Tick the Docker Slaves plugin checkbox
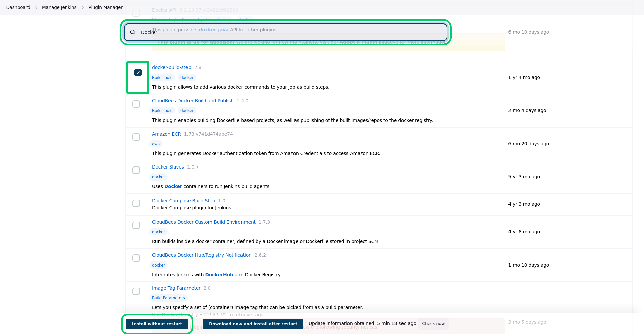Image resolution: width=644 pixels, height=334 pixels. click(136, 170)
